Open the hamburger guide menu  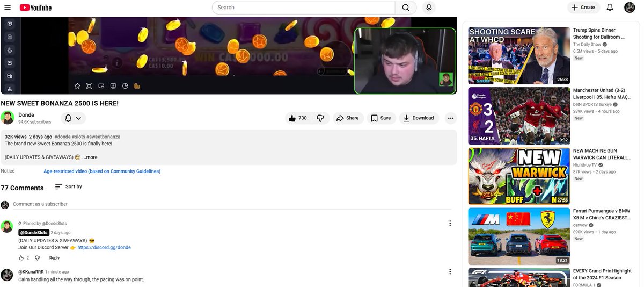tap(7, 8)
